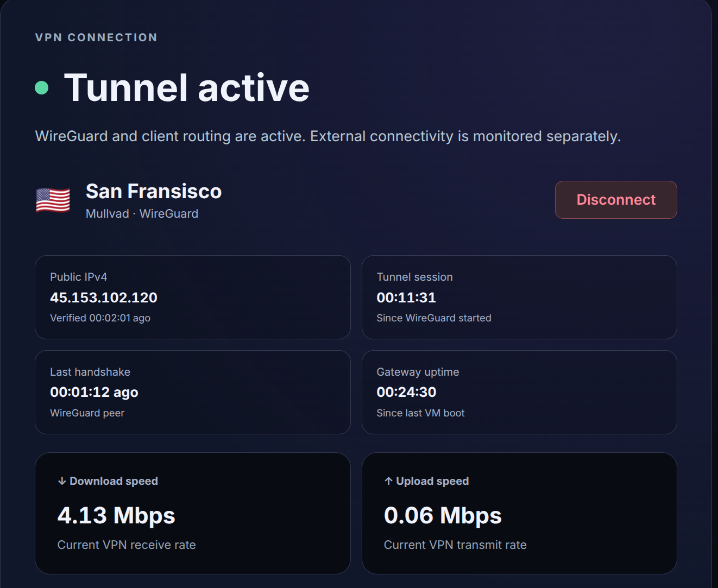Click the green tunnel status dot
Image resolution: width=718 pixels, height=588 pixels.
(42, 87)
